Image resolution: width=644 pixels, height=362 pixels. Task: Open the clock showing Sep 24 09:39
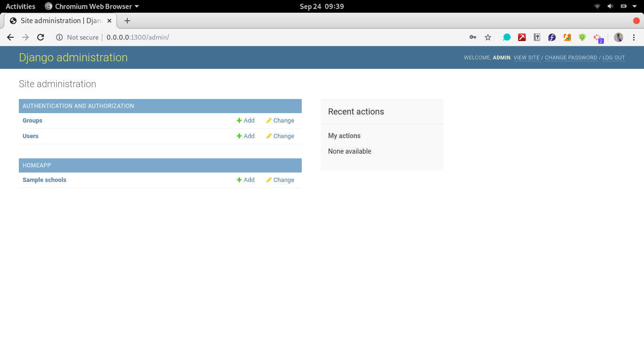pyautogui.click(x=322, y=7)
